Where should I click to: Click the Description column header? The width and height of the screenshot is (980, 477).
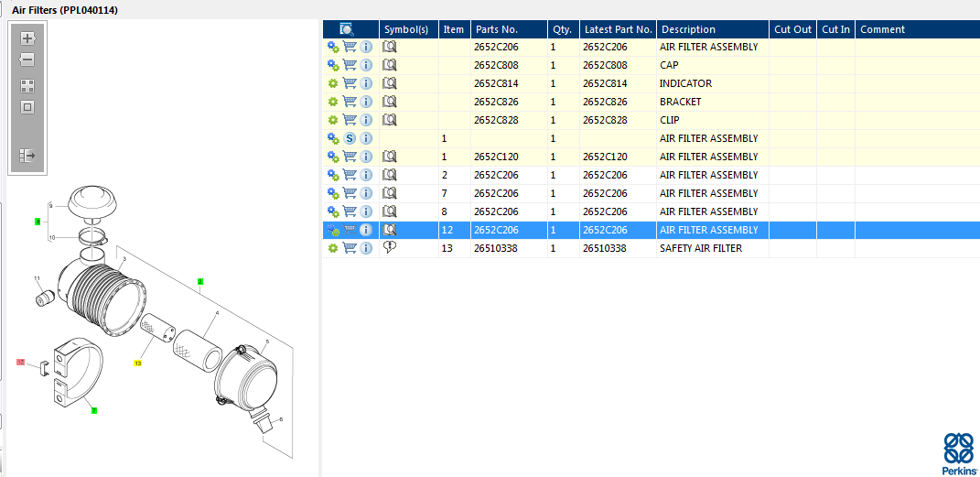(687, 29)
